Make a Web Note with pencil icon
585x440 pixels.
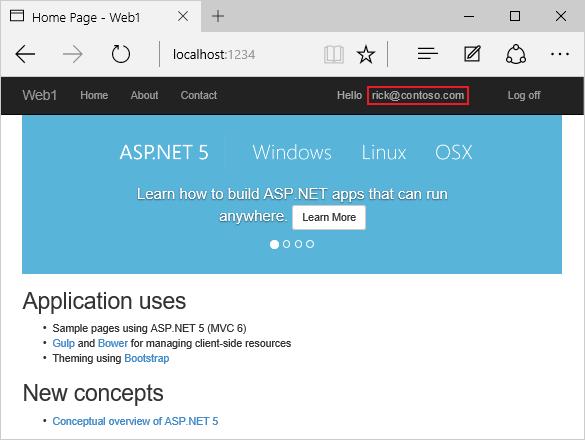pyautogui.click(x=472, y=54)
